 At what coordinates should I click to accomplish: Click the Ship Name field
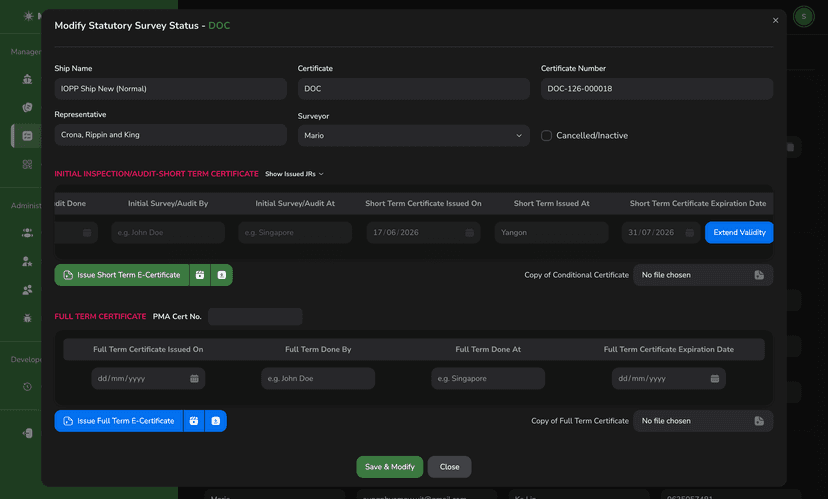tap(171, 89)
